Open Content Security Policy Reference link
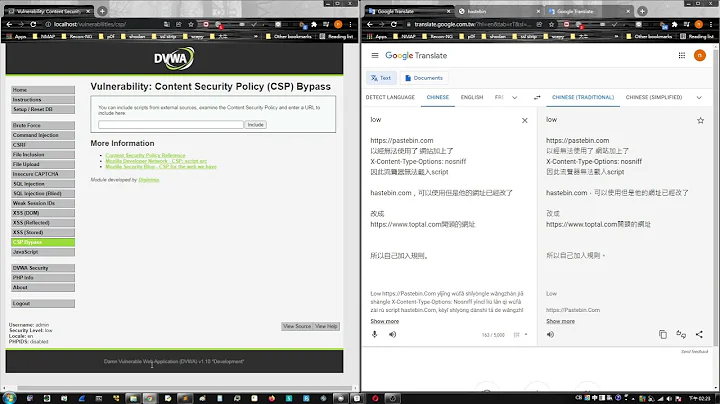 click(x=145, y=155)
